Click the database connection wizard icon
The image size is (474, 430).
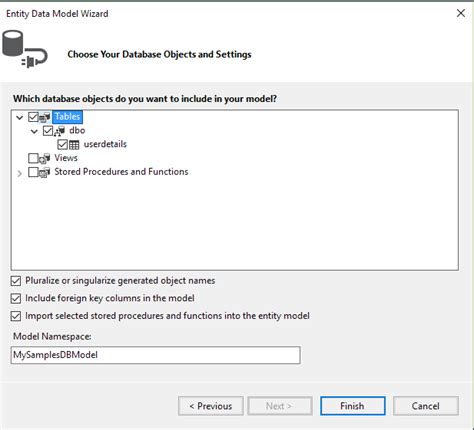point(25,49)
